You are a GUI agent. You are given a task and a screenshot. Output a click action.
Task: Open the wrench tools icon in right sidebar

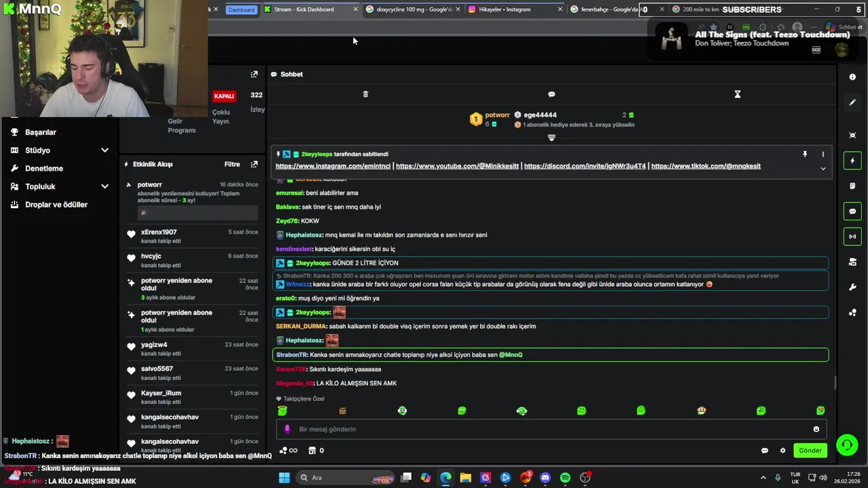852,287
